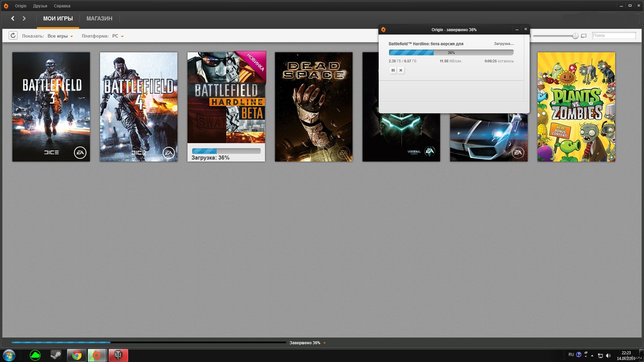Click the Загрузка: 36% tile label
Image resolution: width=644 pixels, height=362 pixels.
tap(211, 158)
